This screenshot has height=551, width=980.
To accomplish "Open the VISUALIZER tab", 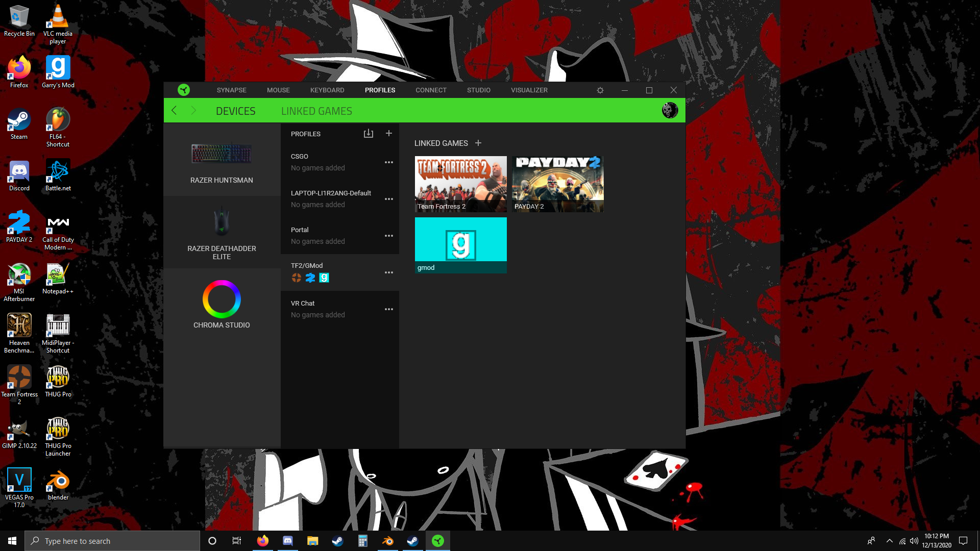I will [529, 90].
